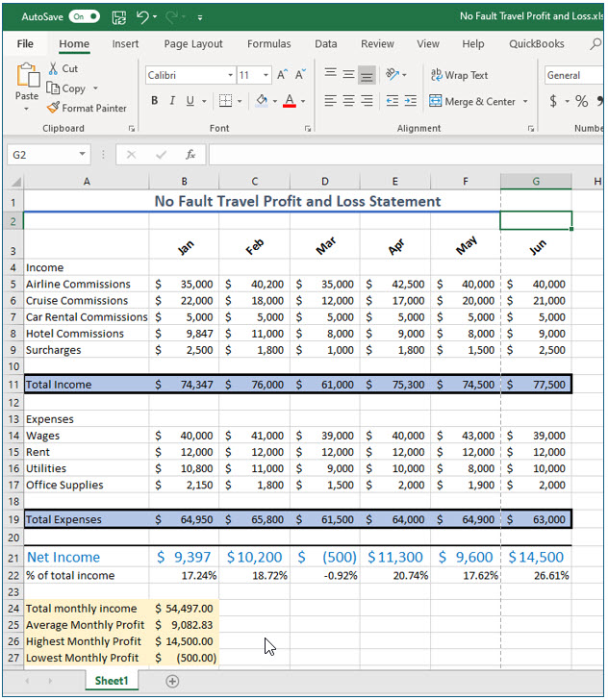Open the font size 11 dropdown

(x=266, y=75)
